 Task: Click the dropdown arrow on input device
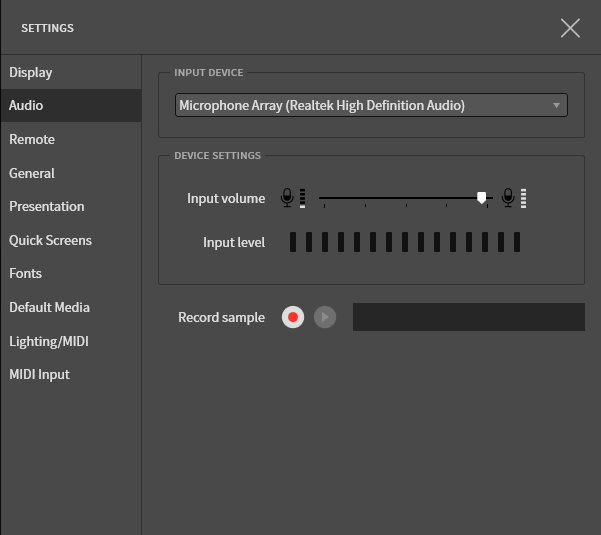coord(556,105)
